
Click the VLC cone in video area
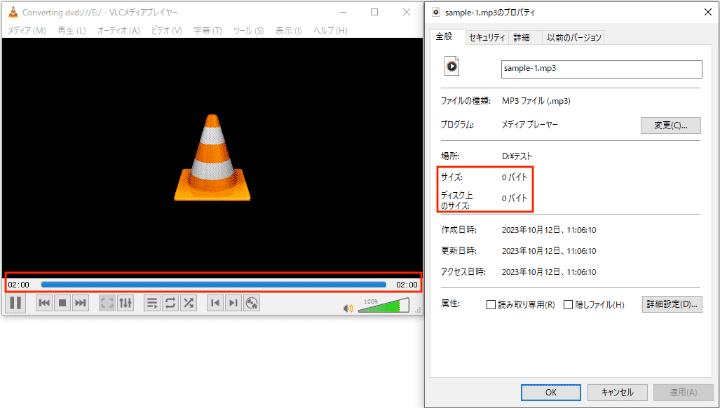212,157
